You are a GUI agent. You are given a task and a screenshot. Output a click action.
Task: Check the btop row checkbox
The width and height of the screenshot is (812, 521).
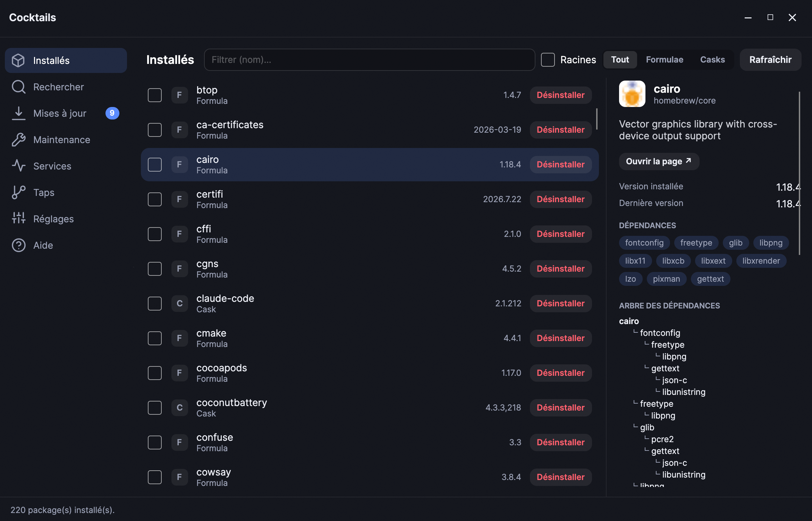[155, 95]
